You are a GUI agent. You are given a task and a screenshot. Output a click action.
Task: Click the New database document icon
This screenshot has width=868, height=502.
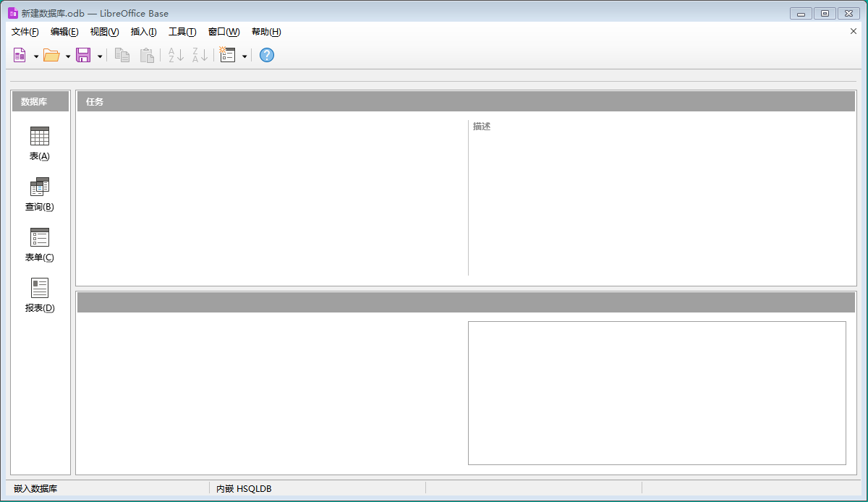click(x=20, y=55)
